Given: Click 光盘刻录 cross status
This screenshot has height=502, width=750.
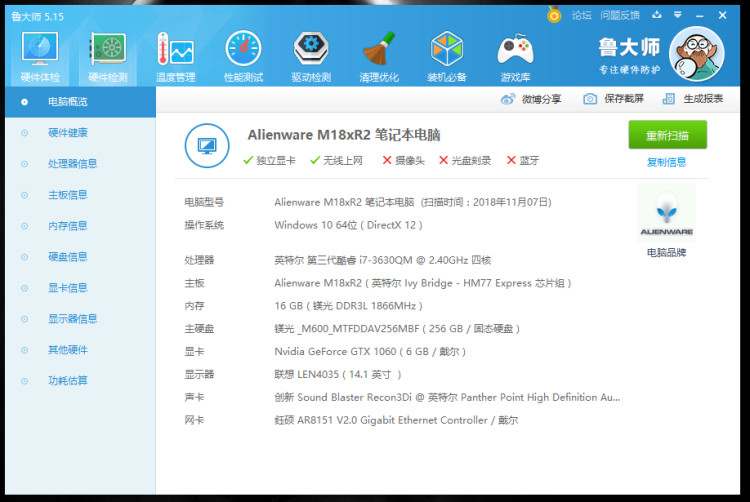Looking at the screenshot, I should click(465, 161).
